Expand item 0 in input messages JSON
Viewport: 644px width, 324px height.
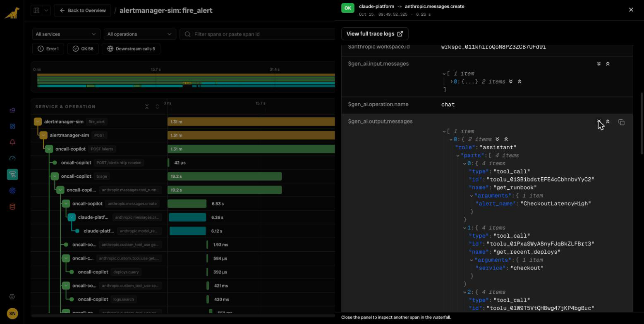tap(451, 82)
